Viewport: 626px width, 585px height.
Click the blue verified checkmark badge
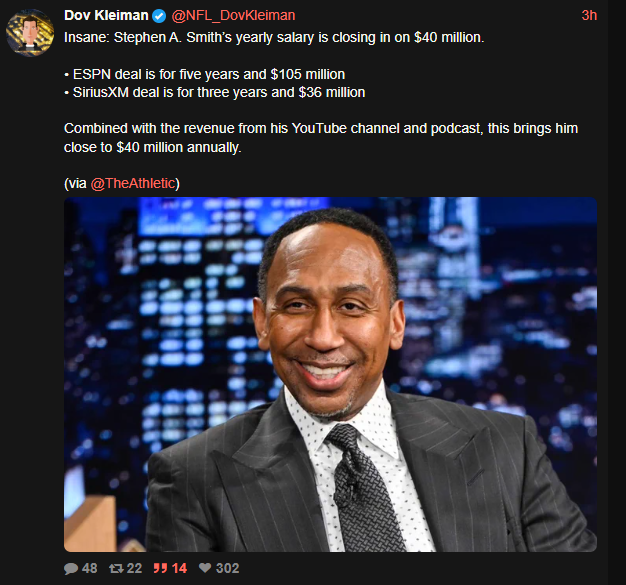(159, 16)
